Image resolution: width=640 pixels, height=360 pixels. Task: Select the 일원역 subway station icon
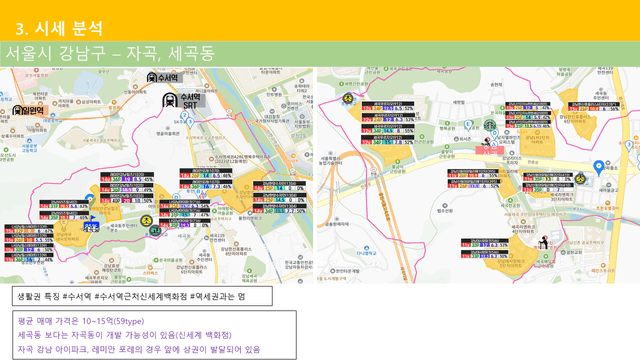point(17,110)
